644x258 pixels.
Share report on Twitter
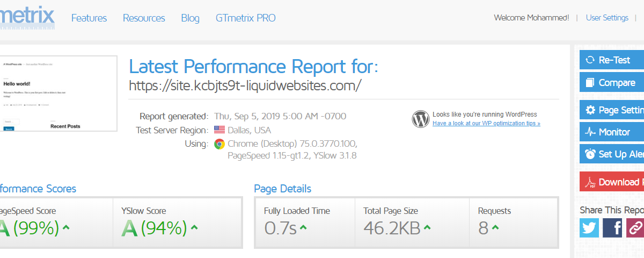pyautogui.click(x=589, y=227)
